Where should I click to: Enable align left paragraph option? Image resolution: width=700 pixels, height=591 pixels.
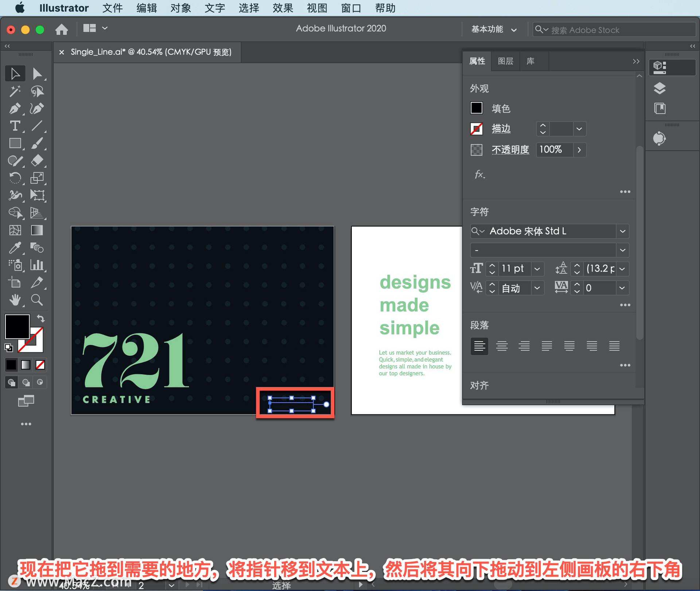(x=479, y=346)
